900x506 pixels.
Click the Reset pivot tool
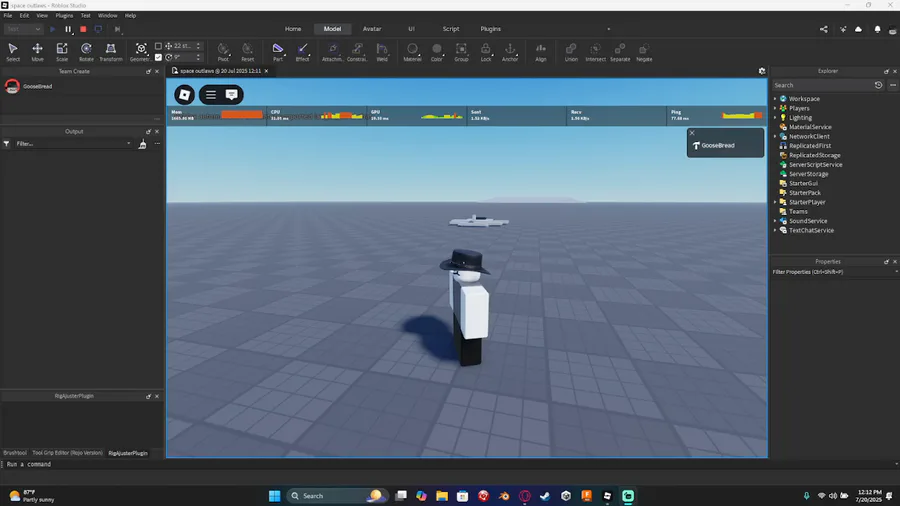[247, 52]
